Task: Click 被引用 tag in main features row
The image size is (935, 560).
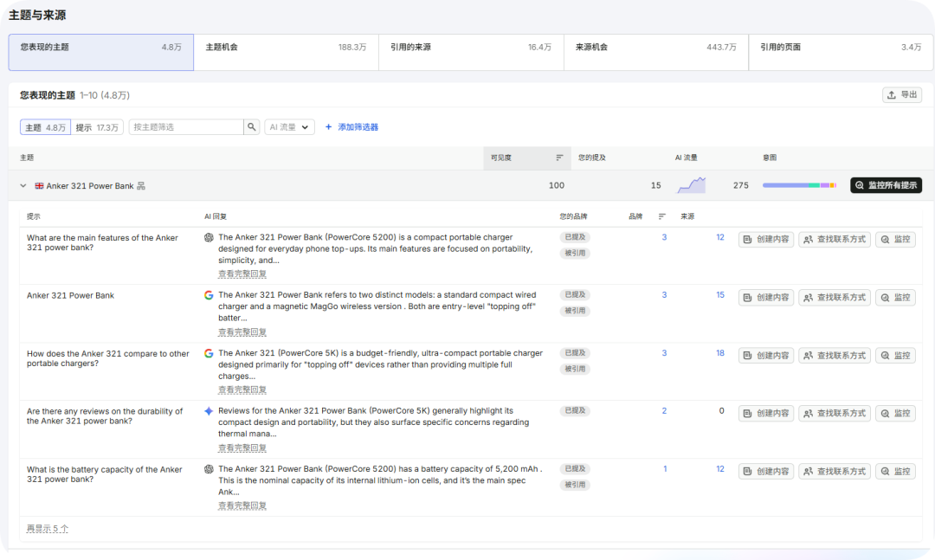Action: [x=575, y=253]
